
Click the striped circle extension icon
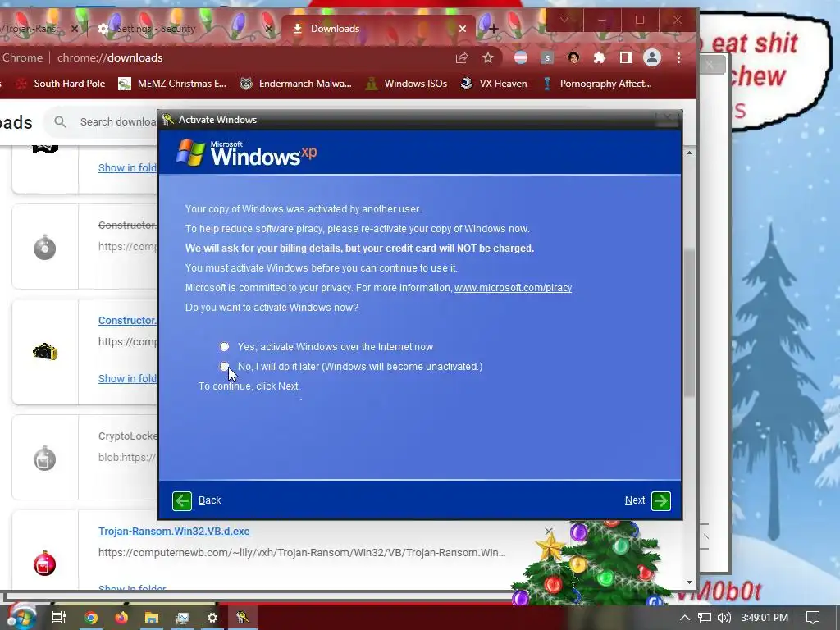tap(521, 58)
